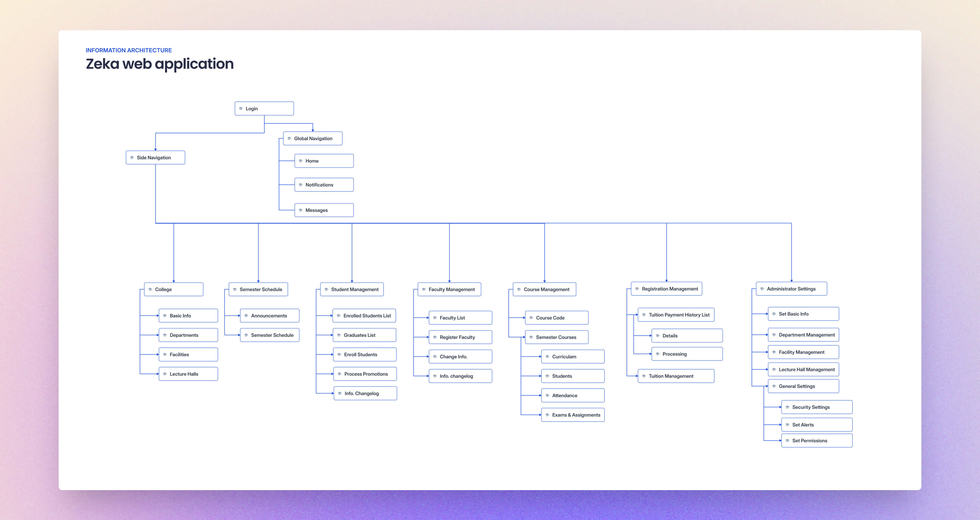Viewport: 980px width, 520px height.
Task: Click the cap icon beside Basic Info
Action: (165, 316)
